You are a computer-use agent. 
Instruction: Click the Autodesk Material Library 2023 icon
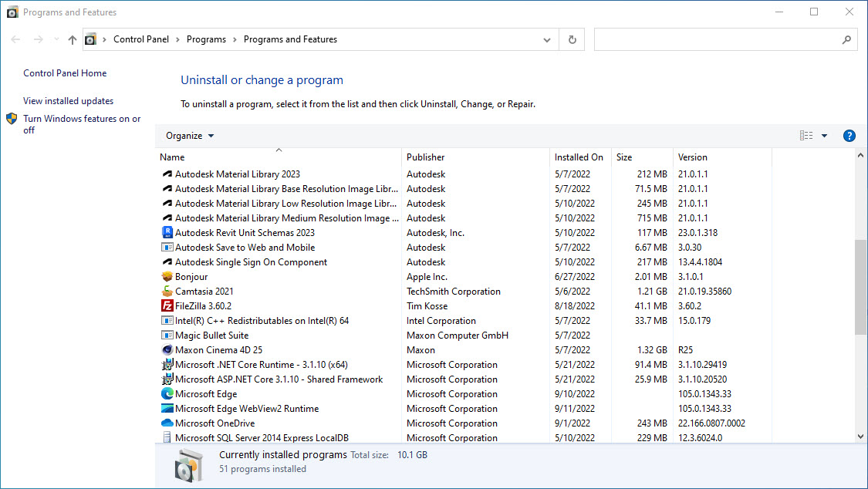pyautogui.click(x=167, y=174)
